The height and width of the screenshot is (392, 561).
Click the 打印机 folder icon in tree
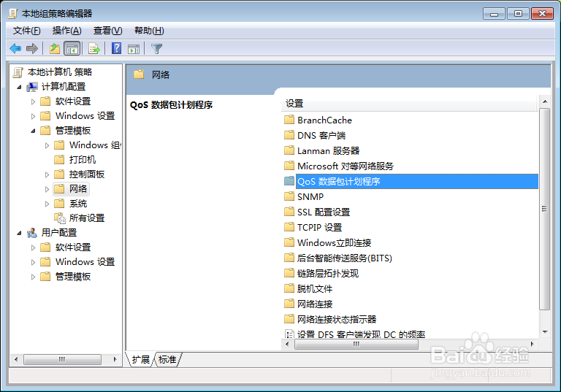click(x=59, y=160)
